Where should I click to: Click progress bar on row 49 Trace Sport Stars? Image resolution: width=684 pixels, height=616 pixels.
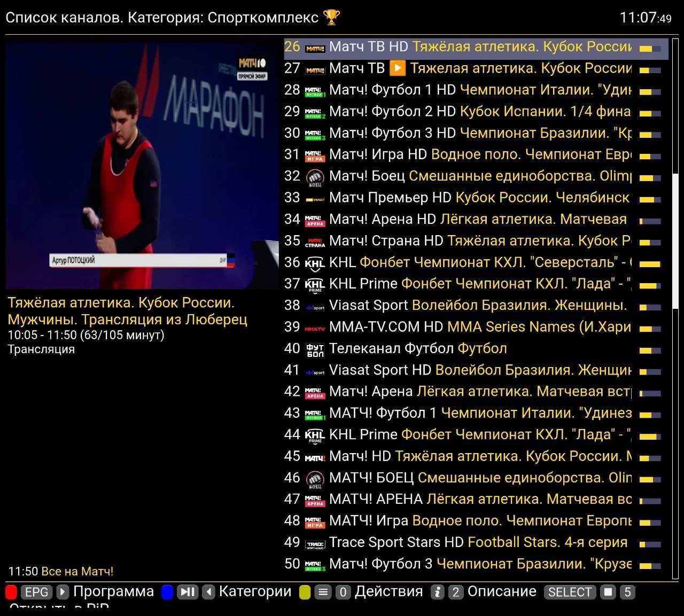coord(650,544)
